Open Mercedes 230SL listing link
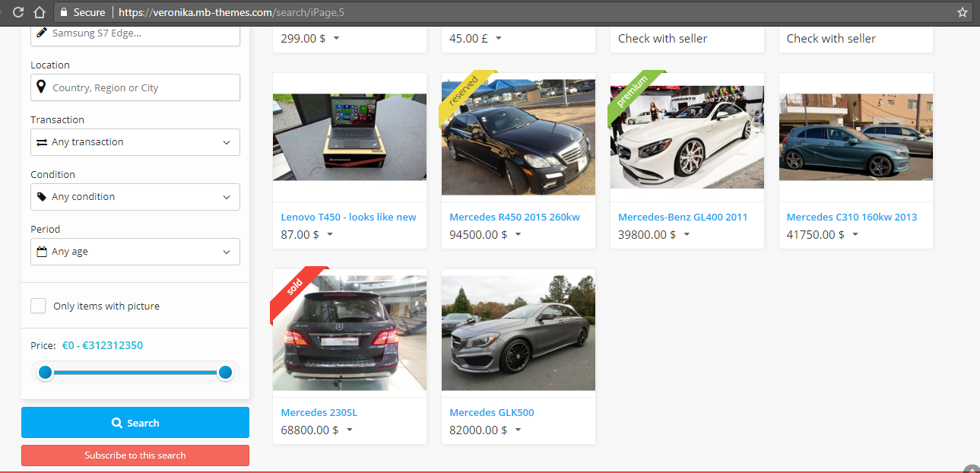980x473 pixels. pos(319,412)
